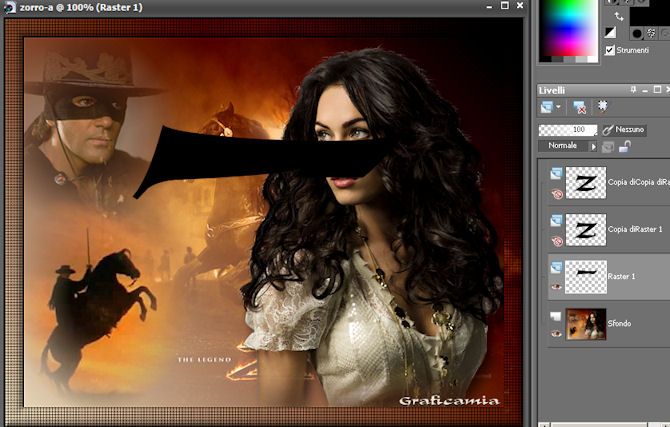Click the Copia diRaster 1 layer name
This screenshot has width=670, height=427.
pyautogui.click(x=635, y=229)
